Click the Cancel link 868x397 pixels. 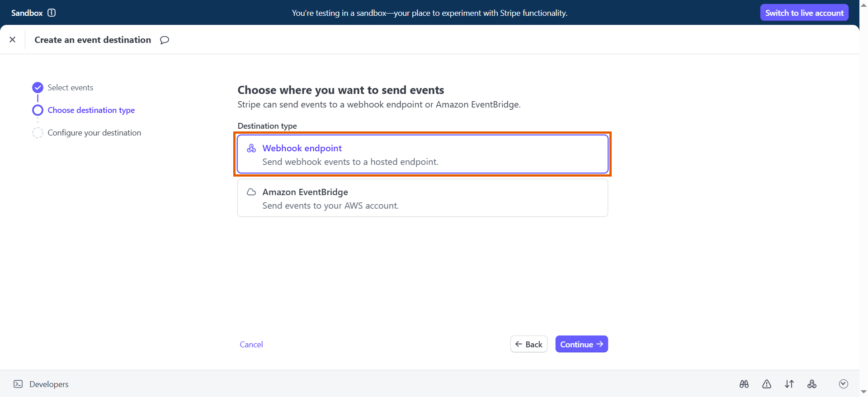pyautogui.click(x=251, y=345)
